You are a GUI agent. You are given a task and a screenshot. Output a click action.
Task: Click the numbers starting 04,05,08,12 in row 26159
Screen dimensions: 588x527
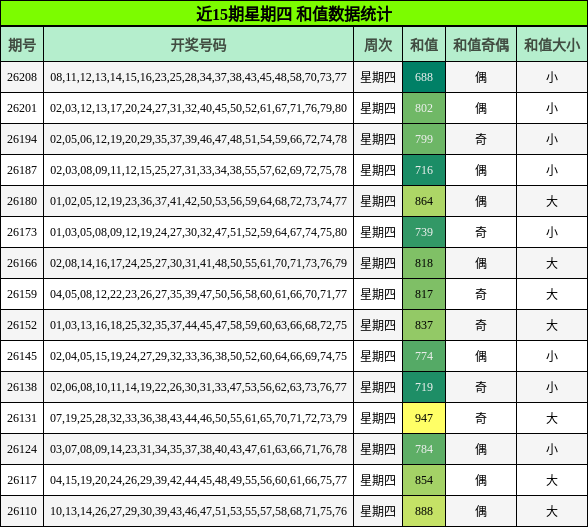(x=198, y=294)
